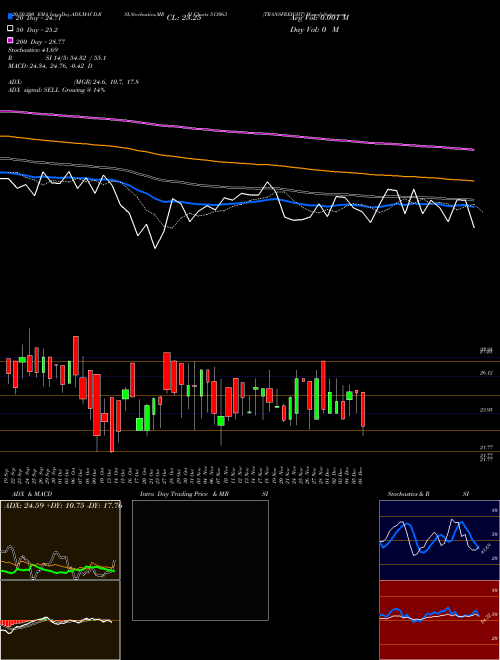Viewport: 500px width, 660px height.
Task: Click the 'CL: 23.25' closing price label
Action: [184, 18]
